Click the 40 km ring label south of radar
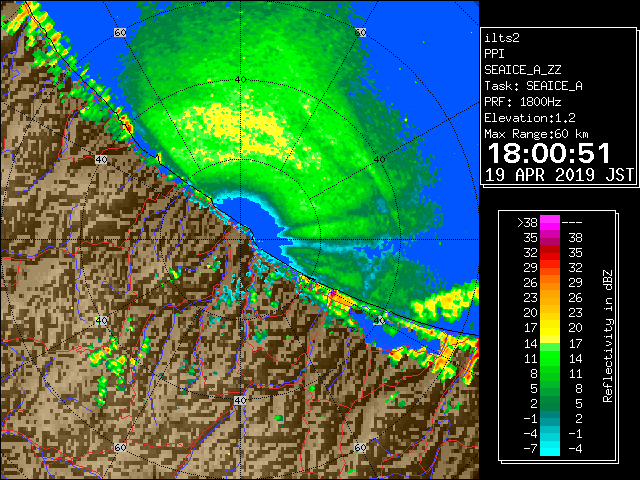Screen dimensions: 640x480 [240, 400]
